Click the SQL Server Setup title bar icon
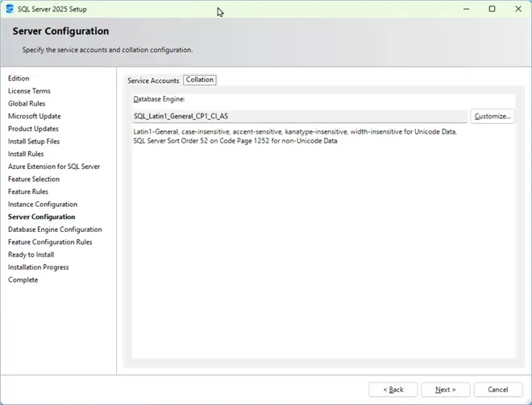The image size is (532, 405). (10, 9)
